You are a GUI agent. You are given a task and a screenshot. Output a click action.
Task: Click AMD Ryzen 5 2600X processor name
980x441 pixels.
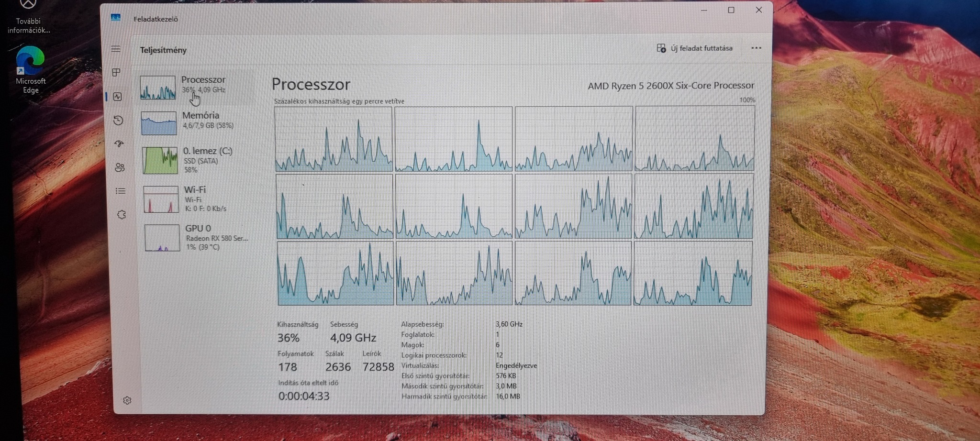pos(671,86)
